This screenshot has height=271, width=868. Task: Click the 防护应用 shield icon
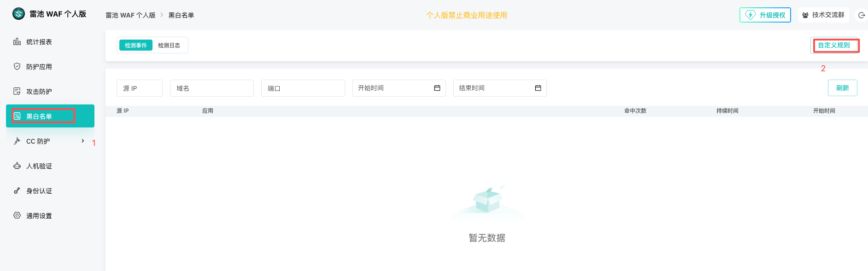(x=17, y=67)
